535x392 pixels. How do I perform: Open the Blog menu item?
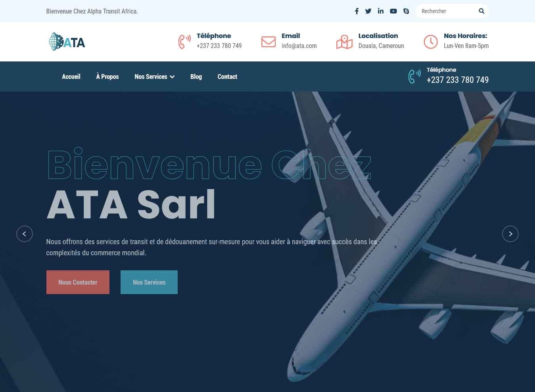196,76
